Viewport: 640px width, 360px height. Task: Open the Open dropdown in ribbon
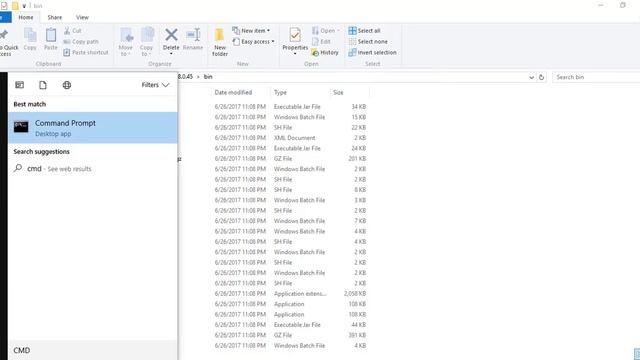coord(326,31)
